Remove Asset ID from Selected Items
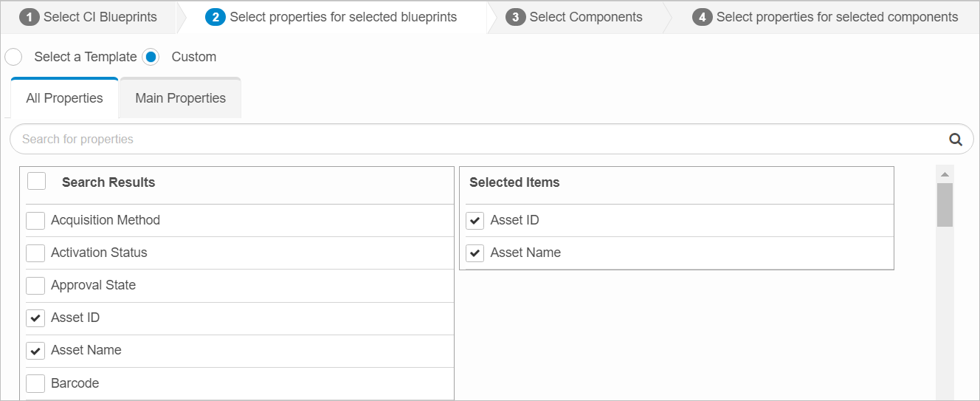980x401 pixels. [475, 221]
